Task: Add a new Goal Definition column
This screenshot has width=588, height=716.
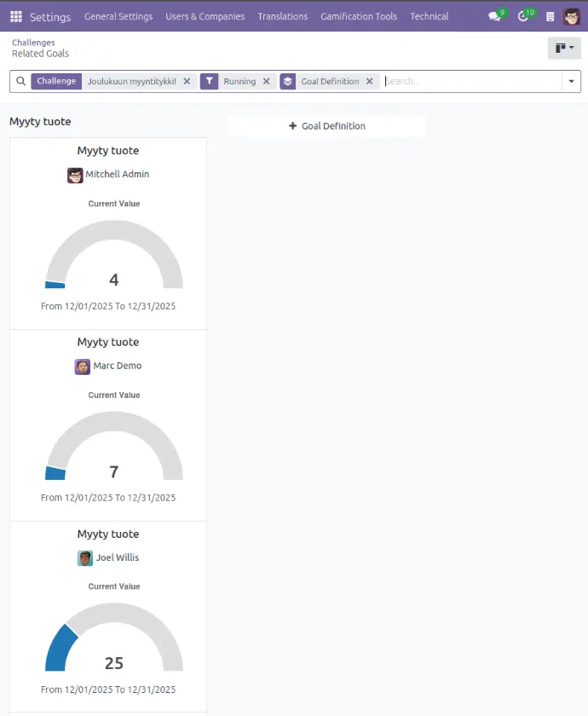Action: coord(326,126)
